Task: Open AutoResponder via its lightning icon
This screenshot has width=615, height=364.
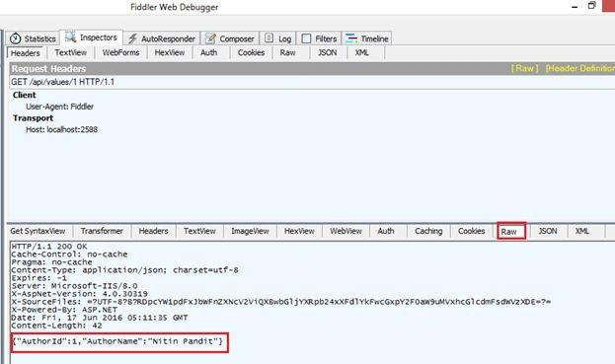Action: click(132, 38)
